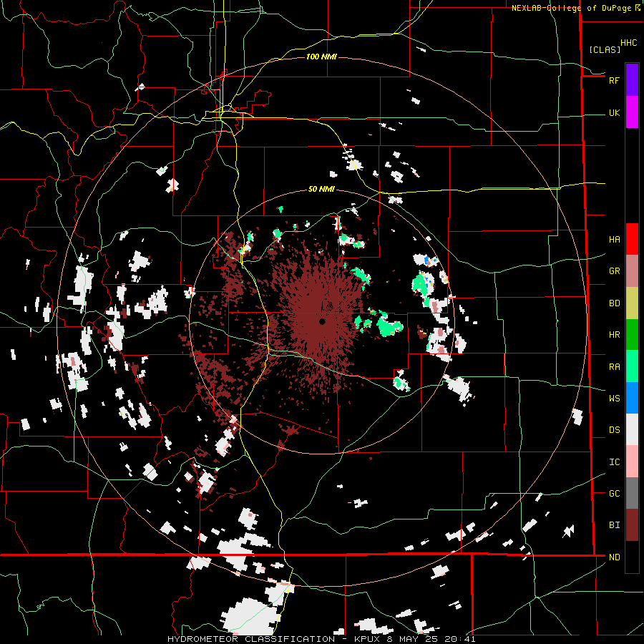This screenshot has height=644, width=644.
Task: Click the UK magenta legend swatch
Action: click(x=632, y=112)
